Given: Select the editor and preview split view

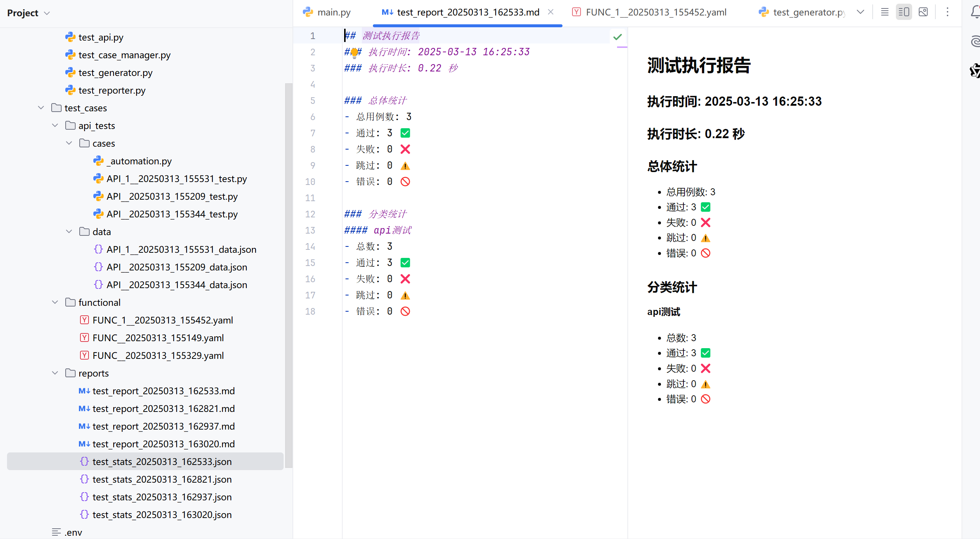Looking at the screenshot, I should [x=904, y=12].
